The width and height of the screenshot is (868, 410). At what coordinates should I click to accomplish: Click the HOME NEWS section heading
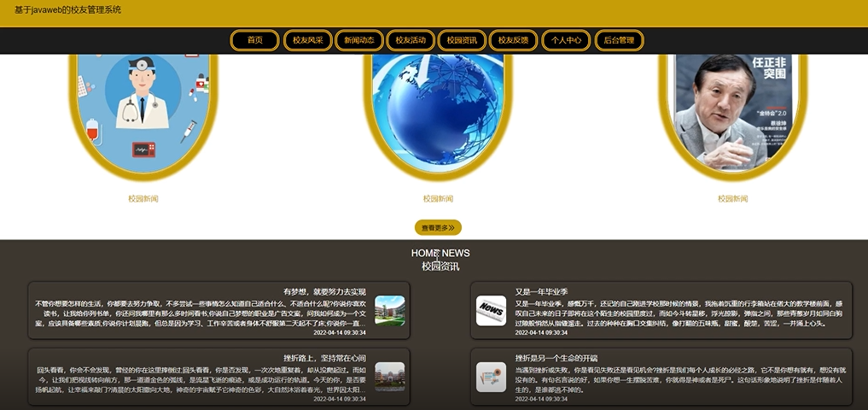pos(440,253)
